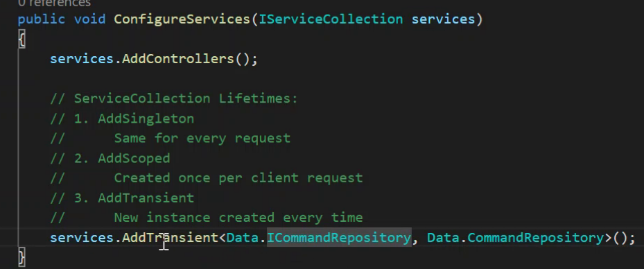Click the public keyword of the method
This screenshot has height=269, width=644.
pyautogui.click(x=42, y=19)
